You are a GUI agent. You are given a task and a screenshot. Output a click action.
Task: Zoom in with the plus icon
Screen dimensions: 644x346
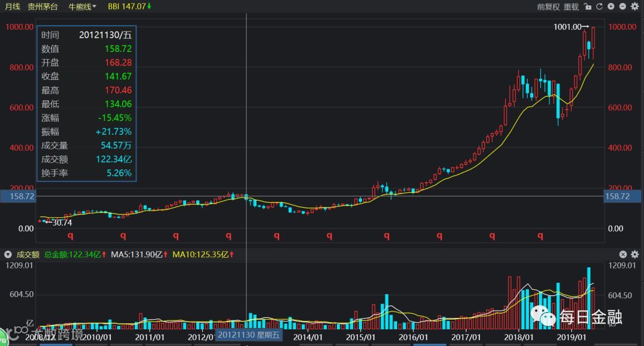tap(611, 7)
